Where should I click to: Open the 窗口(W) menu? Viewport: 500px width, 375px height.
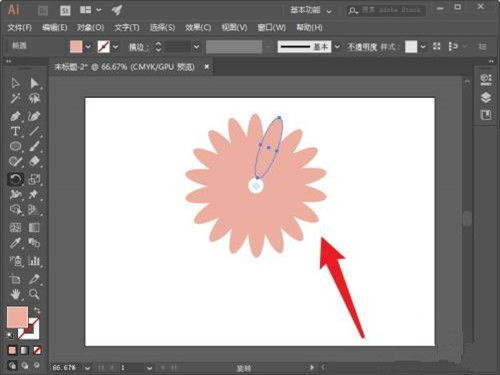click(271, 28)
